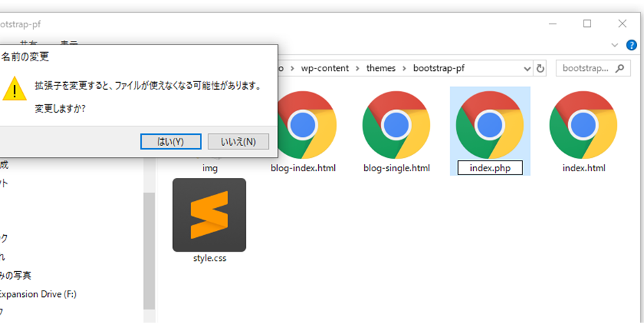Confirm rename with はい(Y) button

(170, 141)
